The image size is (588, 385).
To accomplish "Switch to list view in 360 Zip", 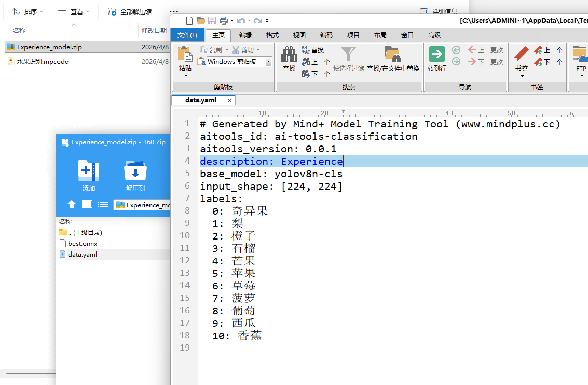I will click(x=103, y=204).
